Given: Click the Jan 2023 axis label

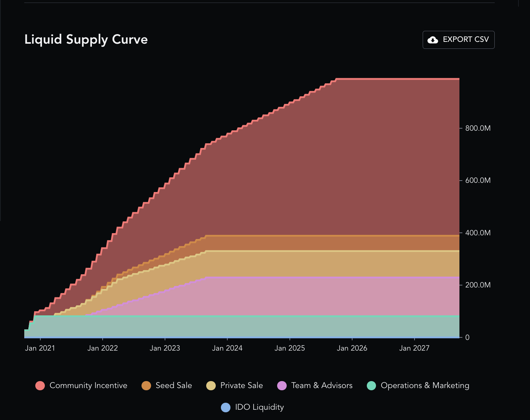Looking at the screenshot, I should click(x=165, y=348).
